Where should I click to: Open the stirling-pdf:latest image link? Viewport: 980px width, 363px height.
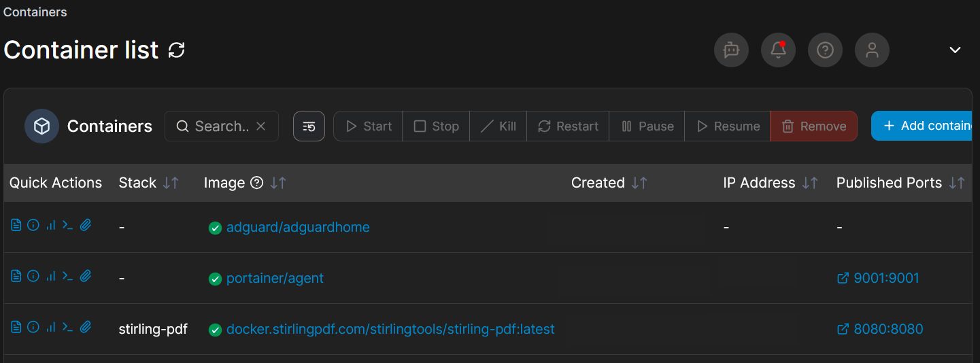point(390,329)
